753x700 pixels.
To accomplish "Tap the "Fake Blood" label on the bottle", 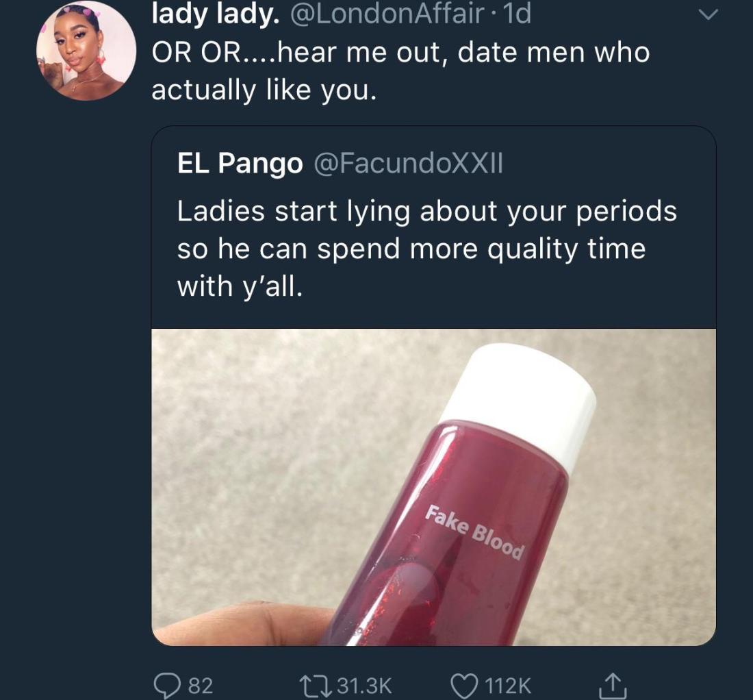I will [475, 532].
